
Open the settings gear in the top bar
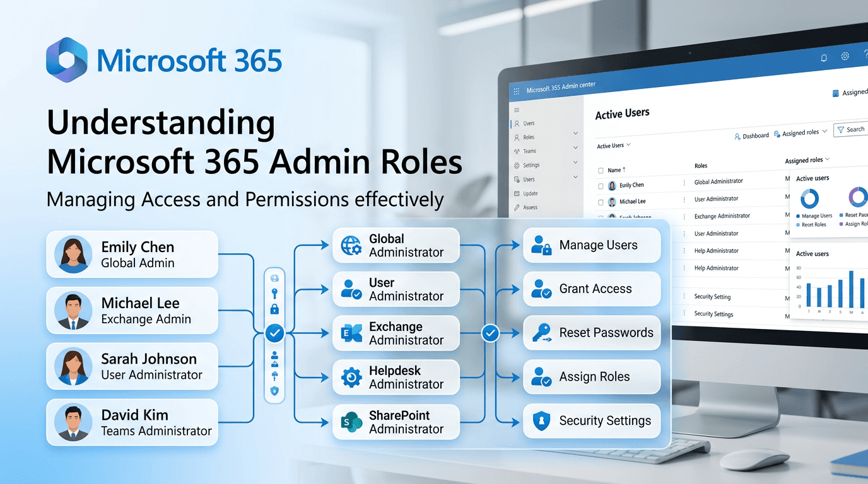[845, 55]
